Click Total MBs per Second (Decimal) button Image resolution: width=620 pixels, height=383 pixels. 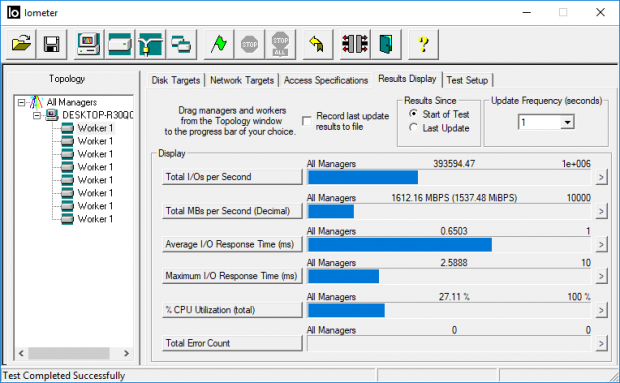click(232, 211)
